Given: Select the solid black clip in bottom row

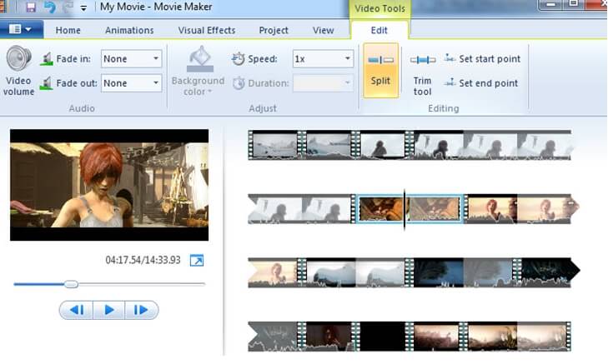Looking at the screenshot, I should coord(382,337).
